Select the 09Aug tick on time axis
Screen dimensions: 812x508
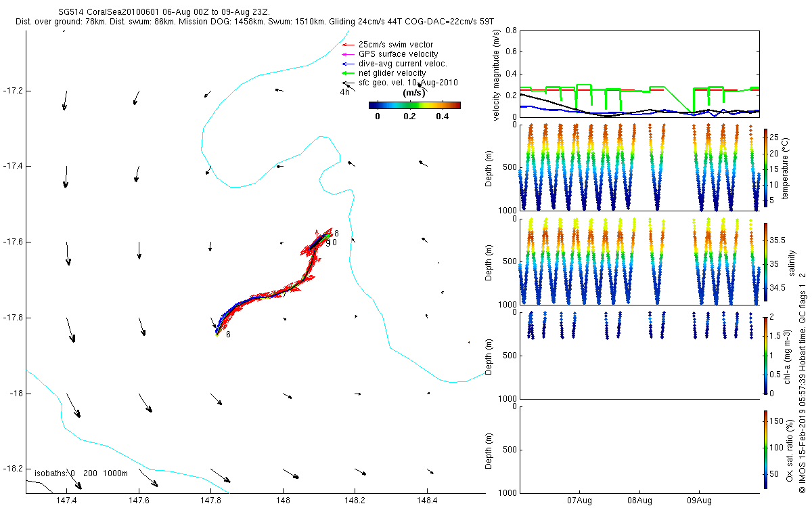coord(699,501)
